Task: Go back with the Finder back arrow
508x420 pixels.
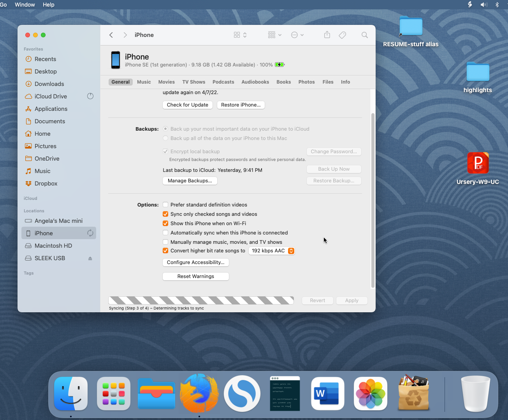Action: pyautogui.click(x=111, y=35)
